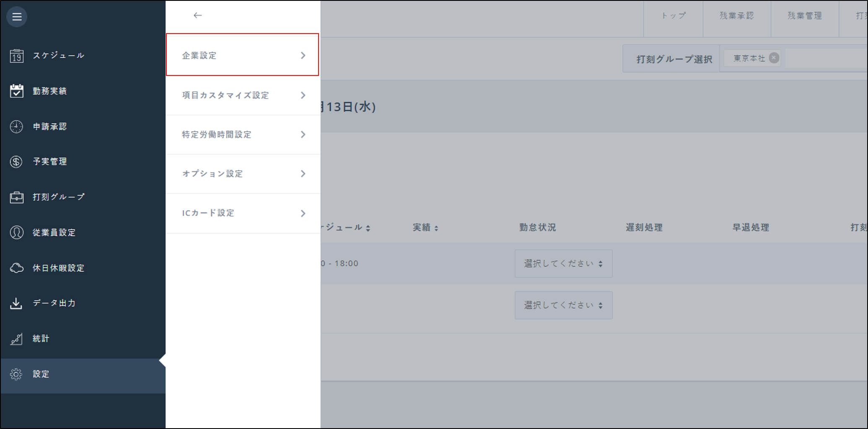Click the 休日休暇設定 cloud icon

16,268
